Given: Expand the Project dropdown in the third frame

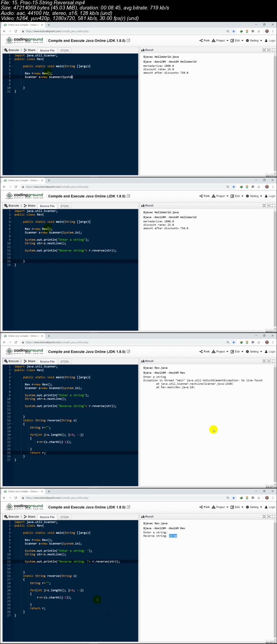Looking at the screenshot, I should (220, 352).
